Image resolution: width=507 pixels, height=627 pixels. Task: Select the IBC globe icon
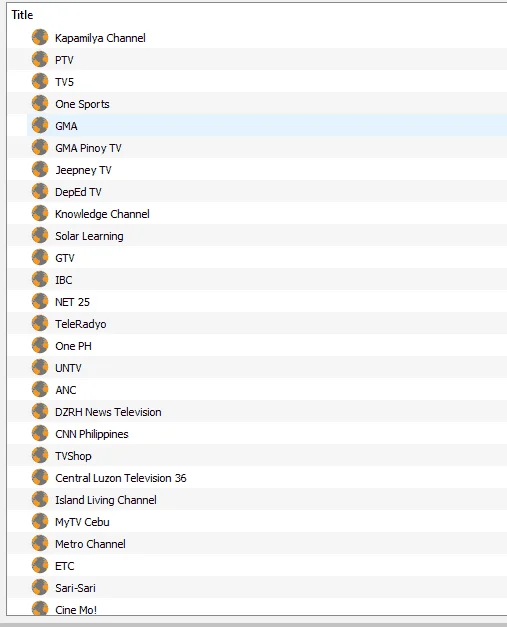pos(40,280)
